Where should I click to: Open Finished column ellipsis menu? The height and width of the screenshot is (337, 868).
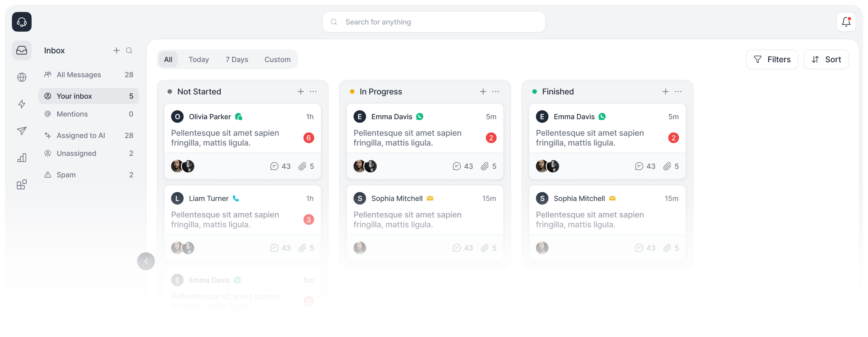coord(678,92)
